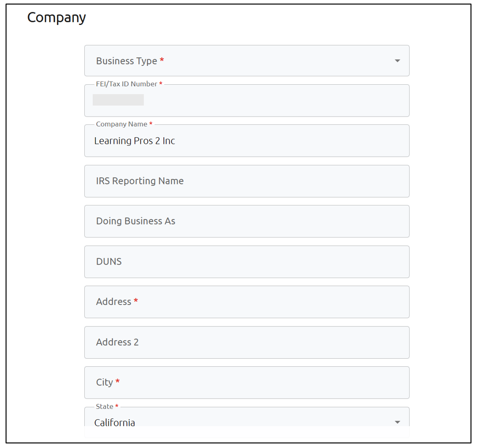Click inside the Address field
Viewport: 481px width, 448px height.
click(x=246, y=302)
